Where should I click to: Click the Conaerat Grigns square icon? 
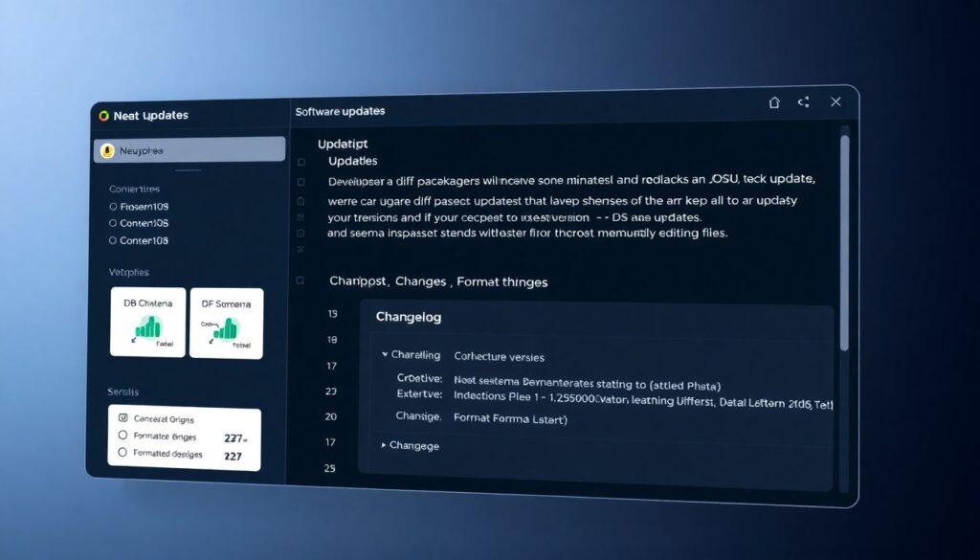coord(122,418)
